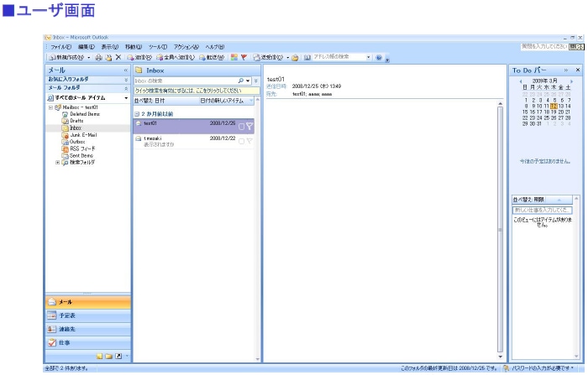
Task: Click the 送受信 (Send/Receive) button
Action: (x=268, y=57)
